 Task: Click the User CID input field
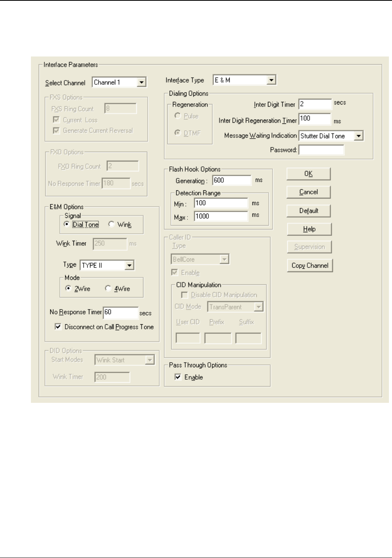click(188, 338)
